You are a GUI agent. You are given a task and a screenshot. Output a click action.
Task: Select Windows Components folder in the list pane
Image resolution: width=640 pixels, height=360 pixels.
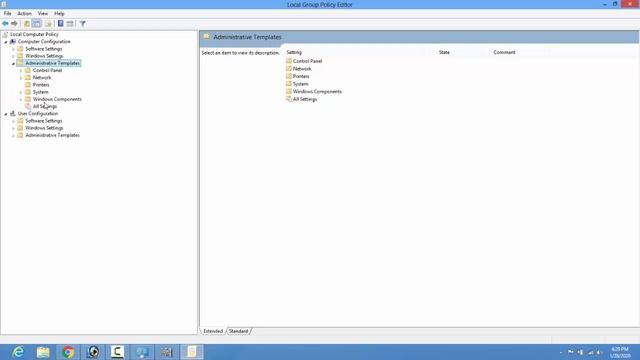tap(317, 91)
